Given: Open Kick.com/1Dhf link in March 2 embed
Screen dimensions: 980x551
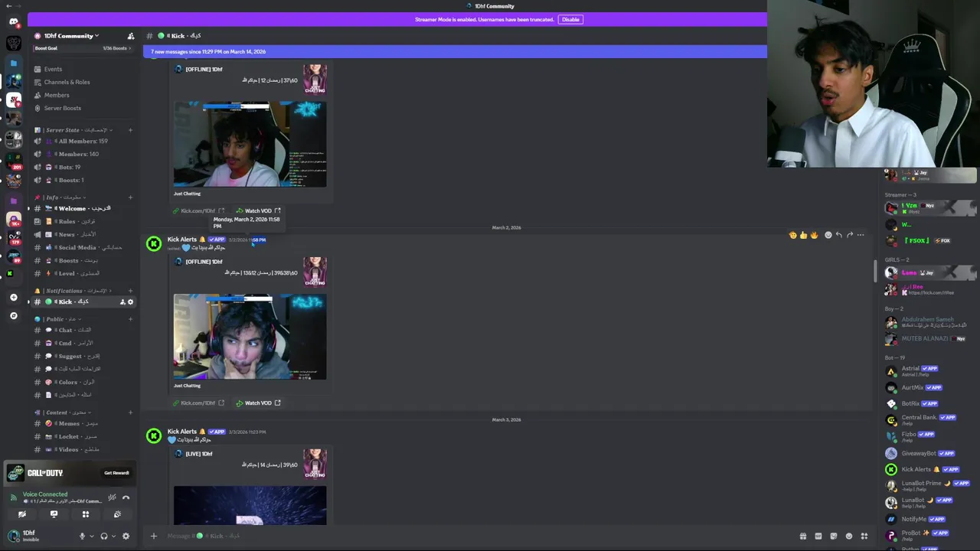Looking at the screenshot, I should coord(198,403).
